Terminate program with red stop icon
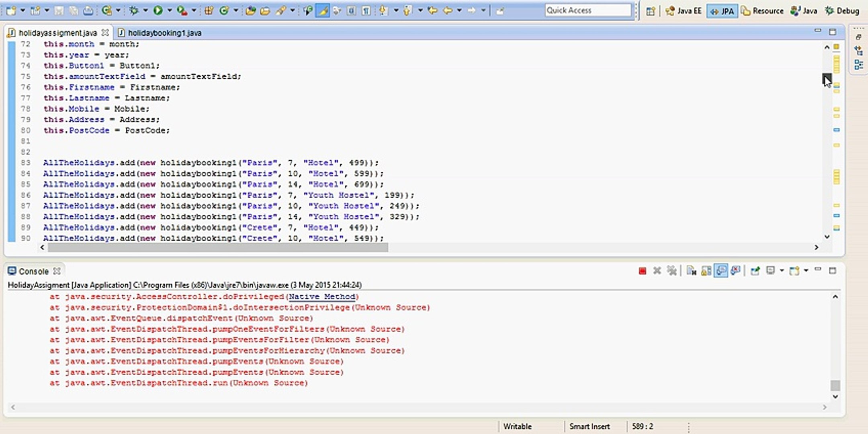Screen dimensions: 868x434 [x=642, y=271]
